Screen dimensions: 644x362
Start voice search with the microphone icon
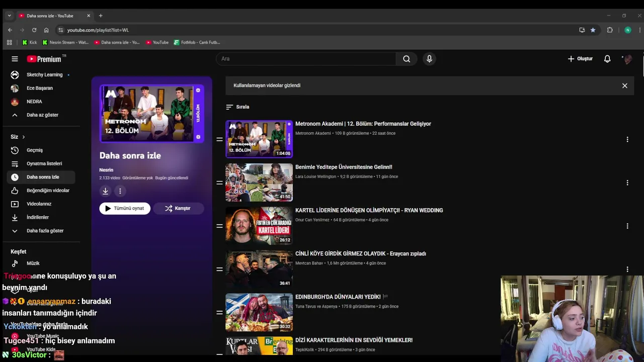[x=429, y=59]
